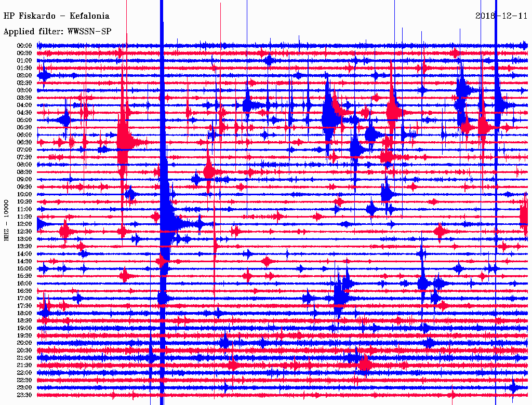Select the 14:00 time label

tap(24, 254)
